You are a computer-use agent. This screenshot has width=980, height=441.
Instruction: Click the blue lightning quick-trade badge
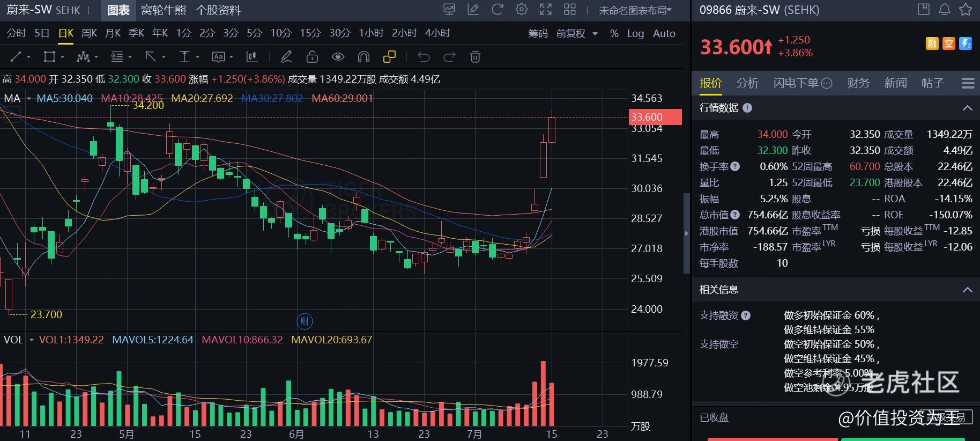coord(966,43)
